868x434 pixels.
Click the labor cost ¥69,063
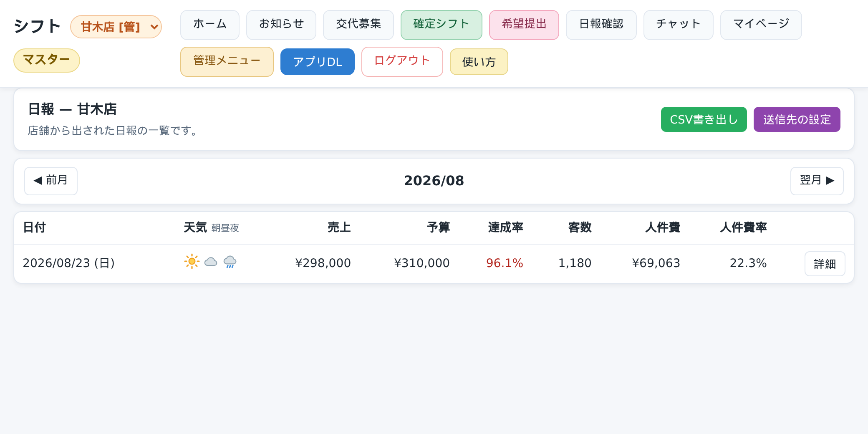click(x=656, y=263)
